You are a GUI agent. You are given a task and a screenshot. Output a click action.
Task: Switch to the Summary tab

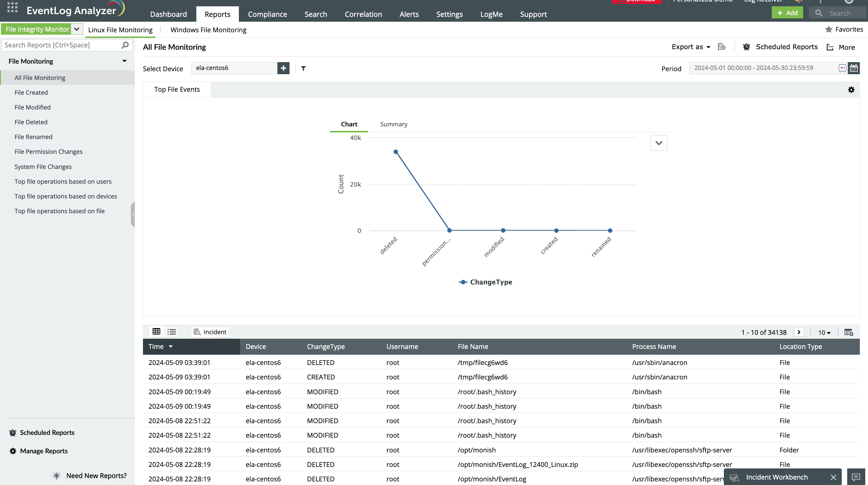(394, 123)
